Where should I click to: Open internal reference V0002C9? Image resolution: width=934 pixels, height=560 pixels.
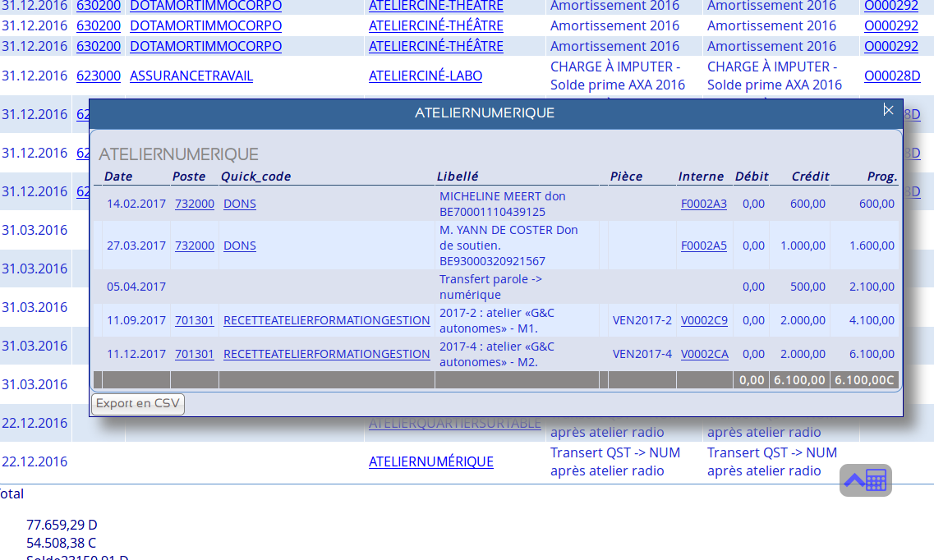[x=703, y=320]
